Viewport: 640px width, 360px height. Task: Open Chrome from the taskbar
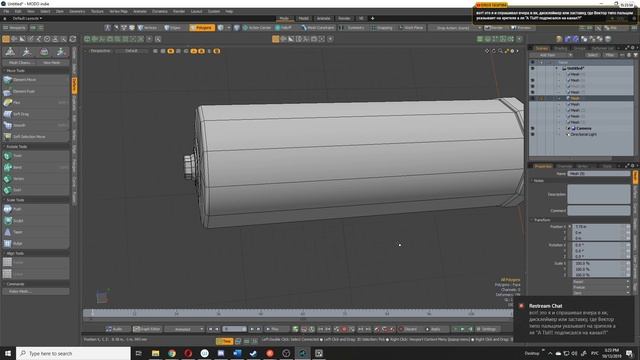[172, 353]
